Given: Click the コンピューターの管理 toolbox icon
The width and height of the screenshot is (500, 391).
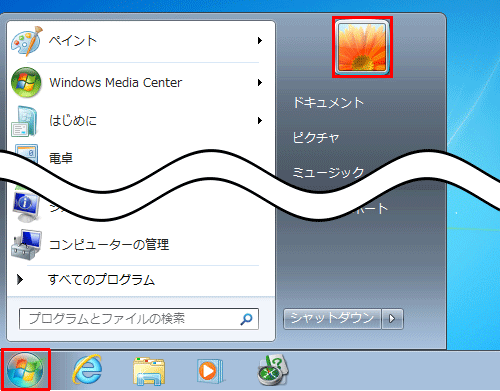Looking at the screenshot, I should pos(26,245).
